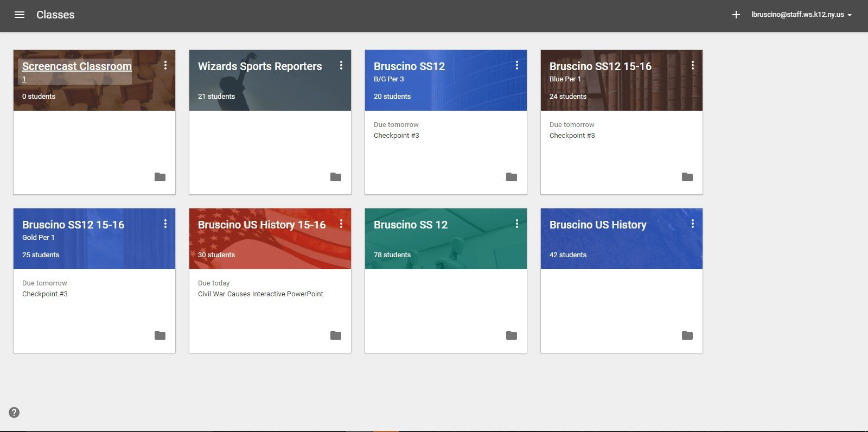Open Drive folder for Screencast Classroom
Viewport: 868px width, 432px height.
[160, 177]
